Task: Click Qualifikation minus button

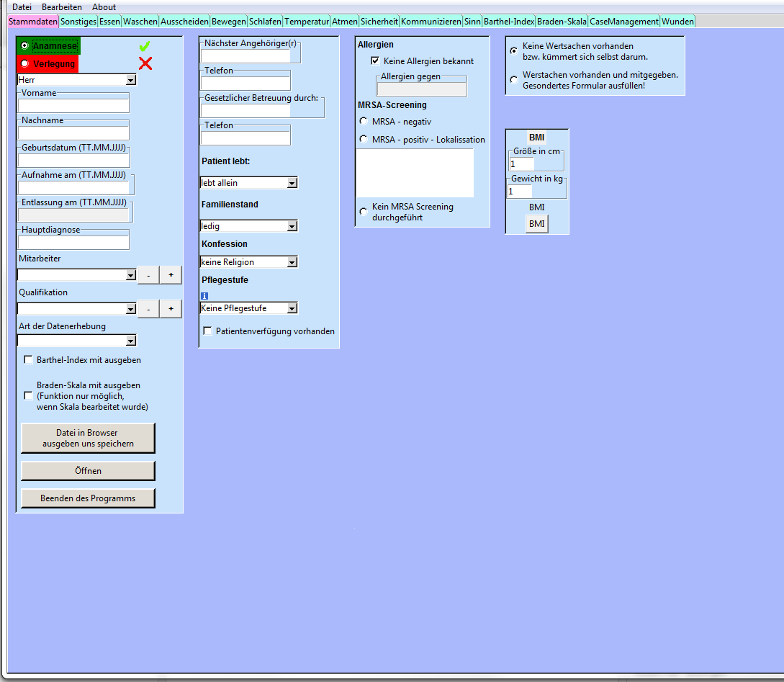Action: pyautogui.click(x=148, y=309)
